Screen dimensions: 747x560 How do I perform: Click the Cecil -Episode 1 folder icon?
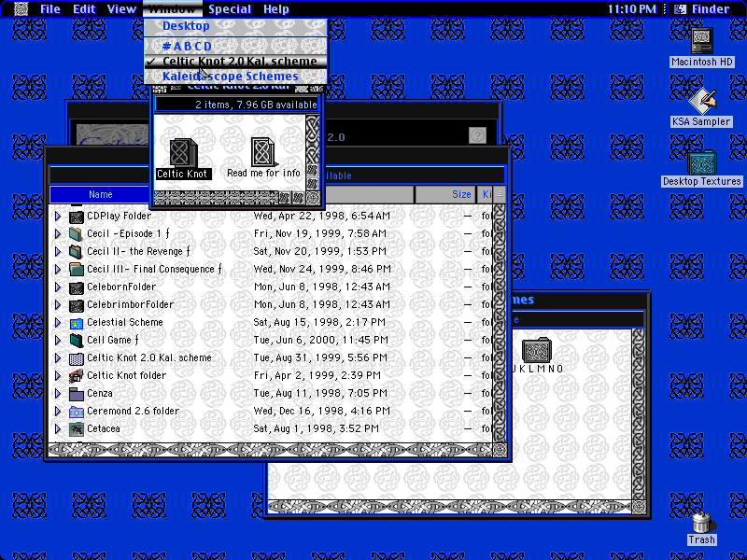pyautogui.click(x=77, y=234)
